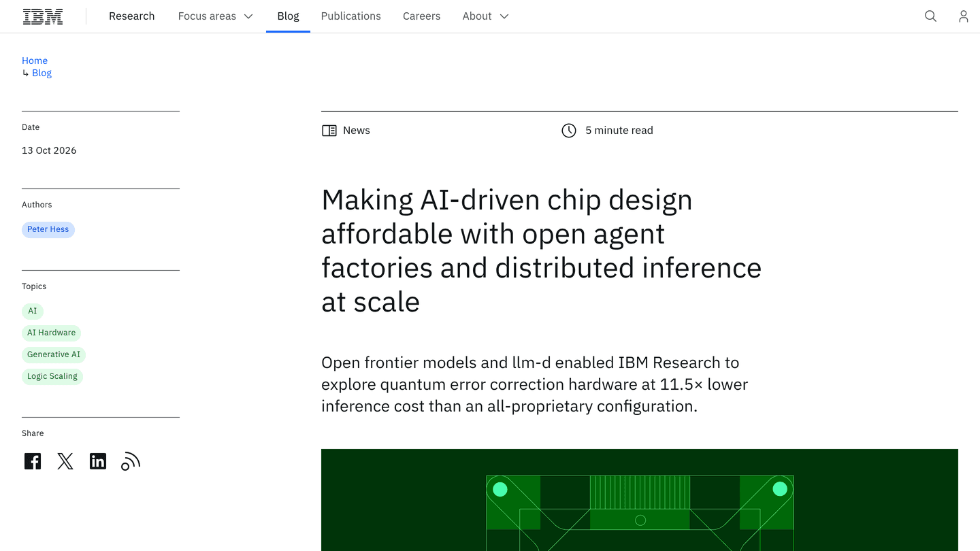Open the user profile icon
This screenshot has width=980, height=551.
coord(963,16)
